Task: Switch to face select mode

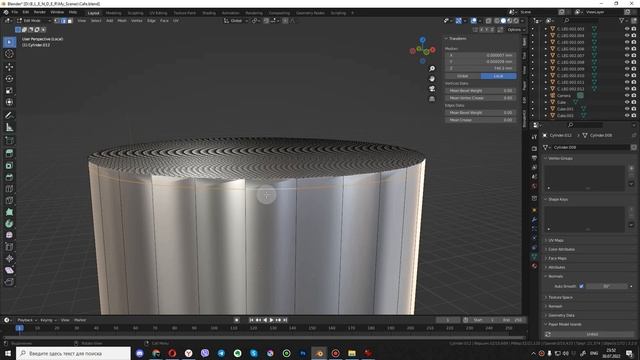Action: point(70,20)
